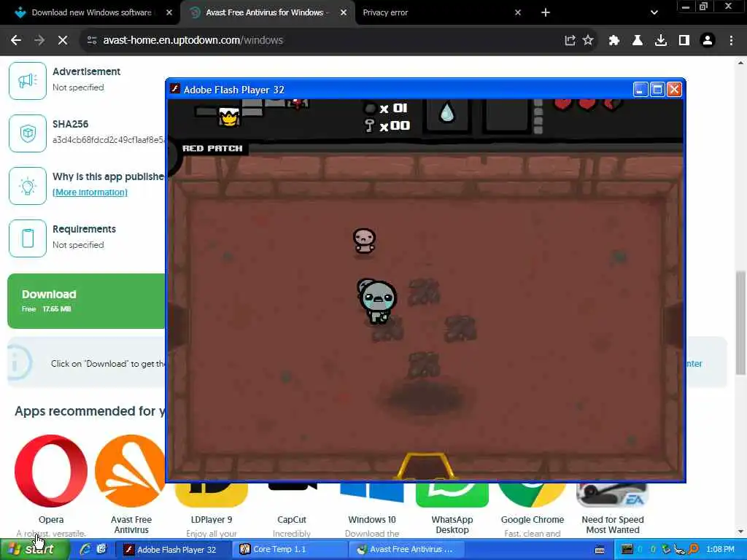Close the Download new Windows software tab
Image resolution: width=747 pixels, height=560 pixels.
click(169, 12)
